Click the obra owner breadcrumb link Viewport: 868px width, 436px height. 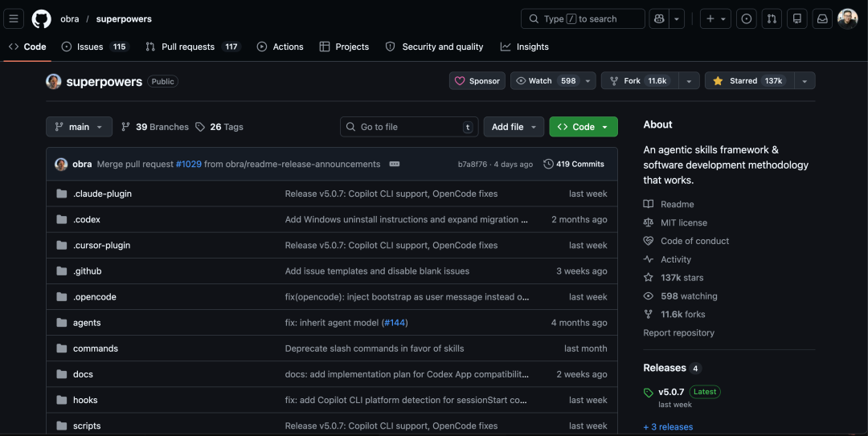click(70, 18)
